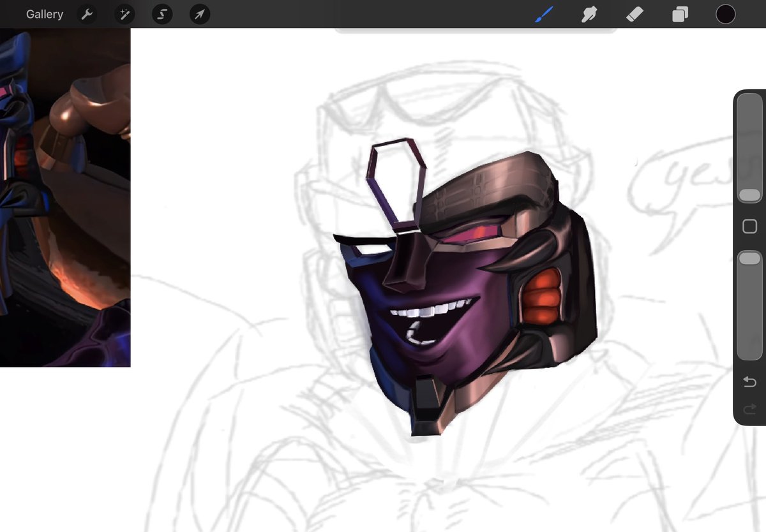Adjust the brush opacity slider
The image size is (766, 532).
coord(749,306)
